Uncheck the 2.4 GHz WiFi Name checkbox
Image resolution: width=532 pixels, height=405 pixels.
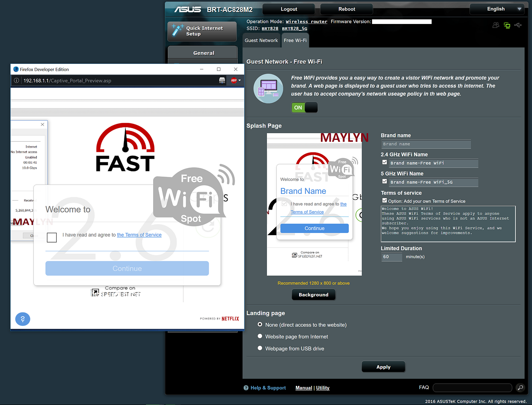click(x=384, y=162)
